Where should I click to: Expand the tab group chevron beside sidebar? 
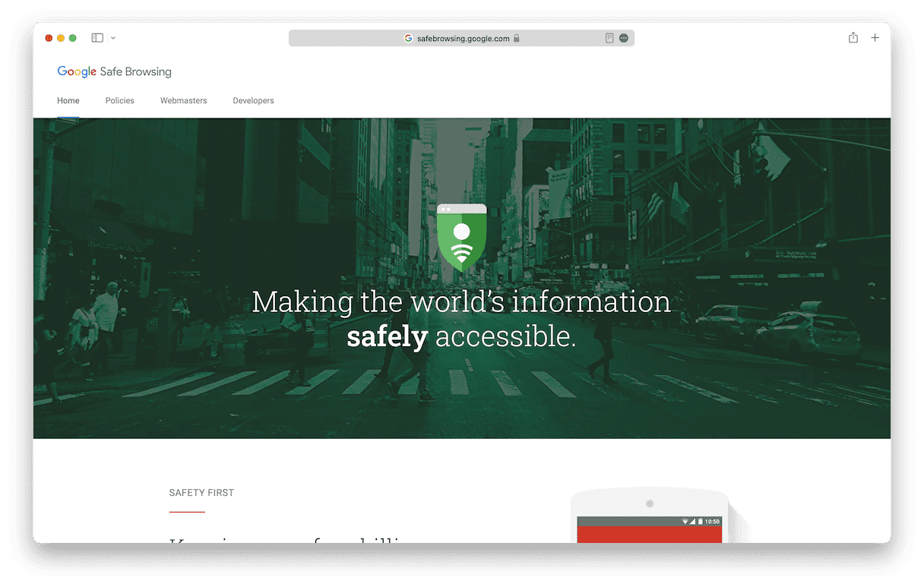pos(113,38)
